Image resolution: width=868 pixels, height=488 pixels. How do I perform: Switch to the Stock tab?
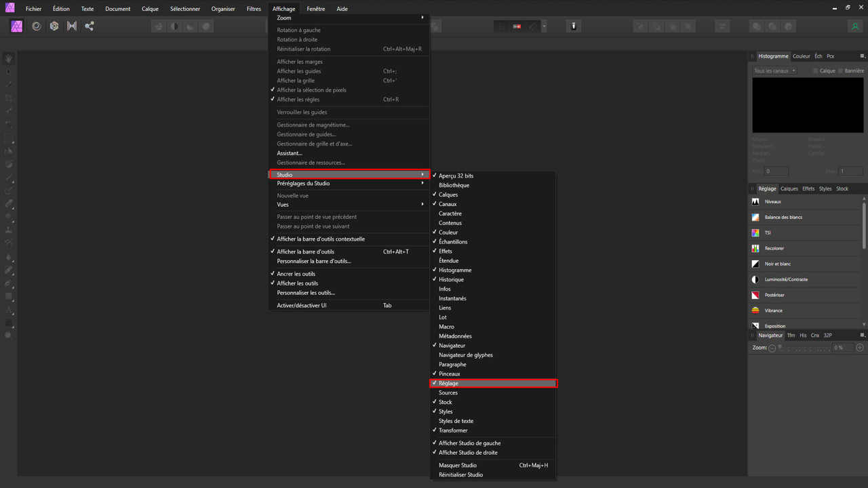[842, 189]
